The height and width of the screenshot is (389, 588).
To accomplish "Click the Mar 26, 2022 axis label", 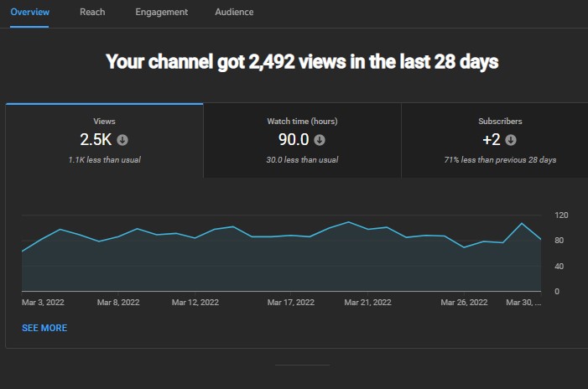I will coord(464,303).
